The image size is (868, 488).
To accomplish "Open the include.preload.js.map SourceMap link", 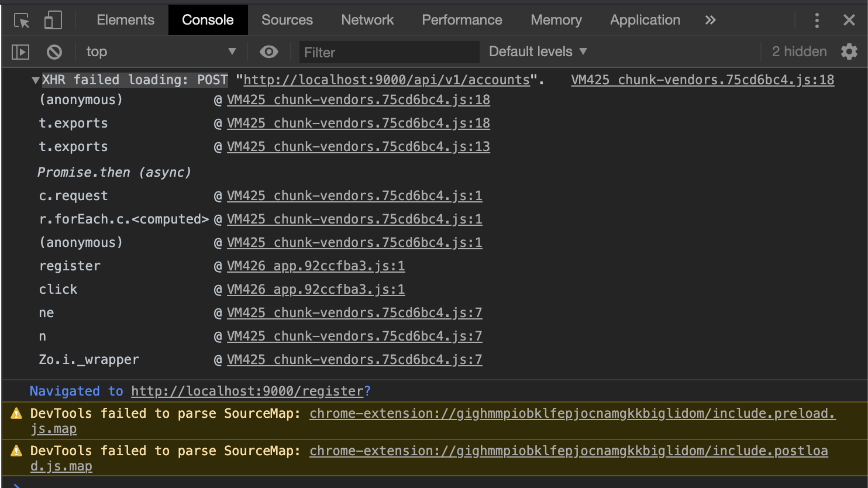I will point(572,413).
